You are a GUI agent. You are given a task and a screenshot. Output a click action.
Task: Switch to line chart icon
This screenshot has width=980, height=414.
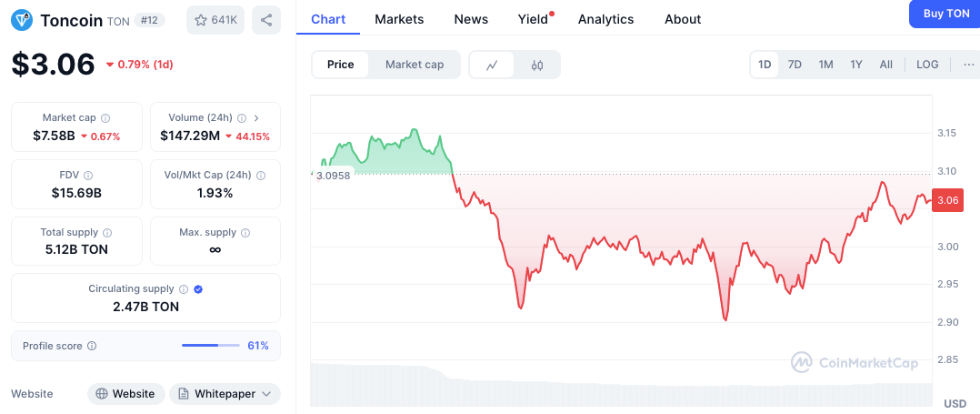(492, 65)
